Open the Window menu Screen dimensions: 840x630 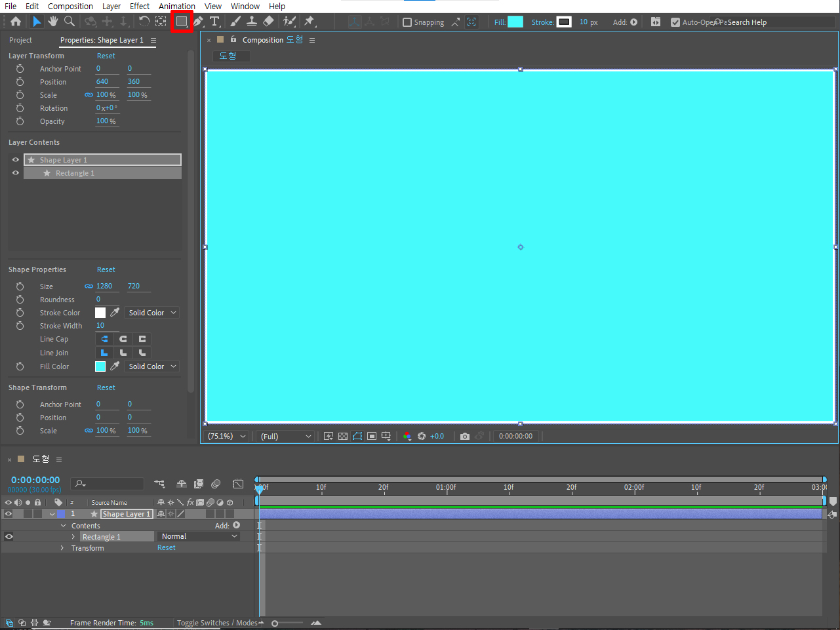point(245,6)
